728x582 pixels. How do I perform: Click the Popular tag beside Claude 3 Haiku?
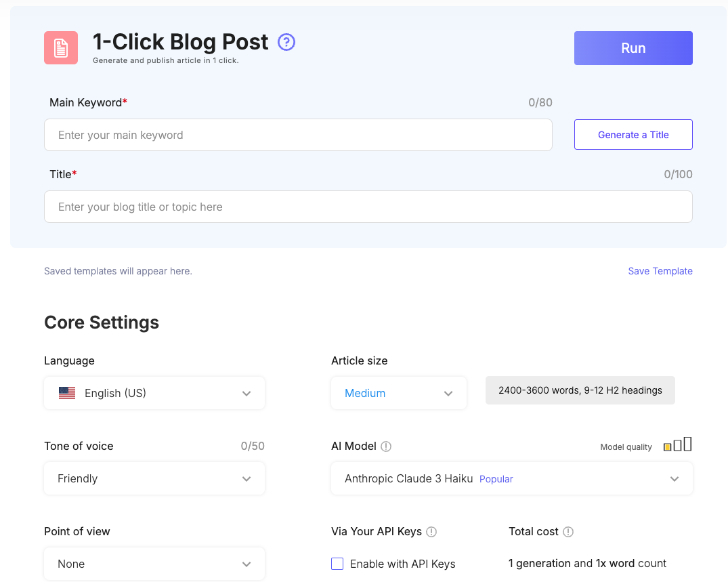[x=496, y=478]
